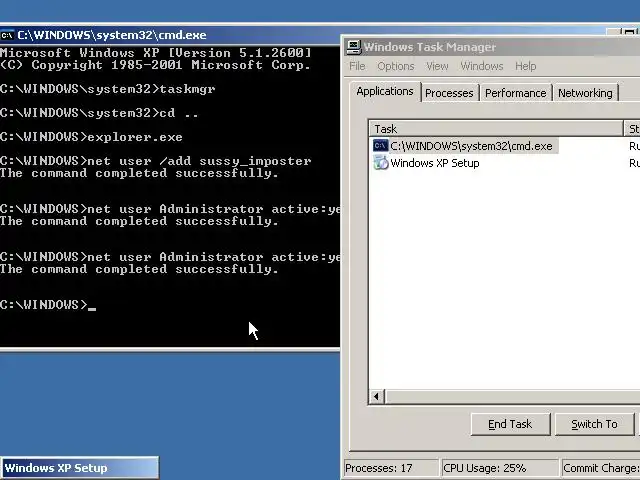Image resolution: width=640 pixels, height=480 pixels.
Task: Click the taskmgr command line in cmd
Action: point(108,89)
